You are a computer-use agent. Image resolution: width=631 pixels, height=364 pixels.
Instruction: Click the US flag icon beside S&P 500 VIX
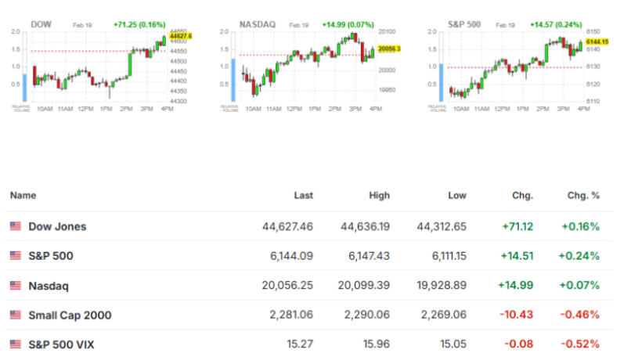tap(16, 344)
